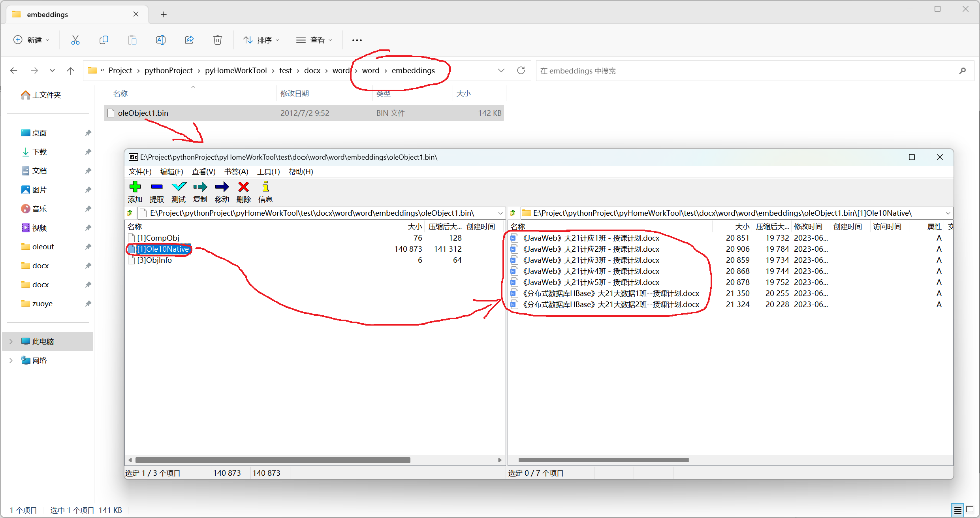The image size is (980, 518).
Task: Open the 文件(F) menu in 7-Zip
Action: [140, 171]
